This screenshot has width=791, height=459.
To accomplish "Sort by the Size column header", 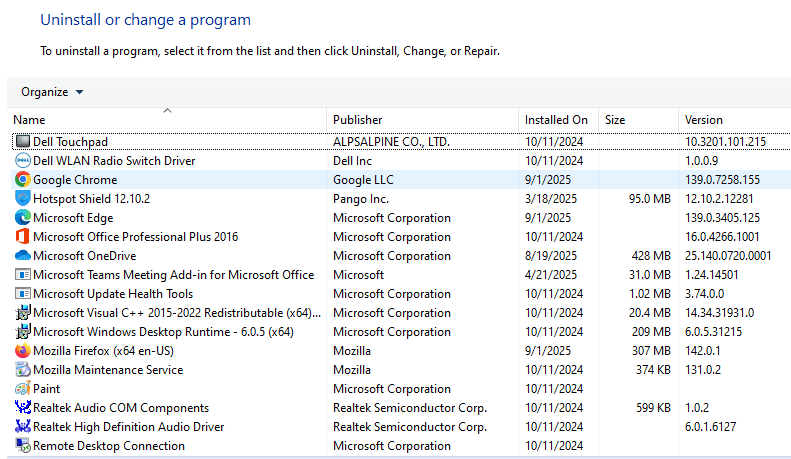I will [638, 120].
